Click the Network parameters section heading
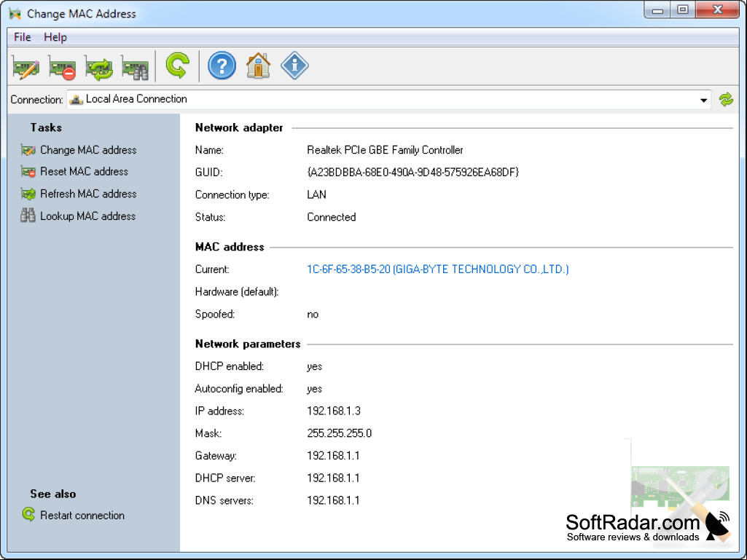Image resolution: width=747 pixels, height=560 pixels. tap(248, 344)
